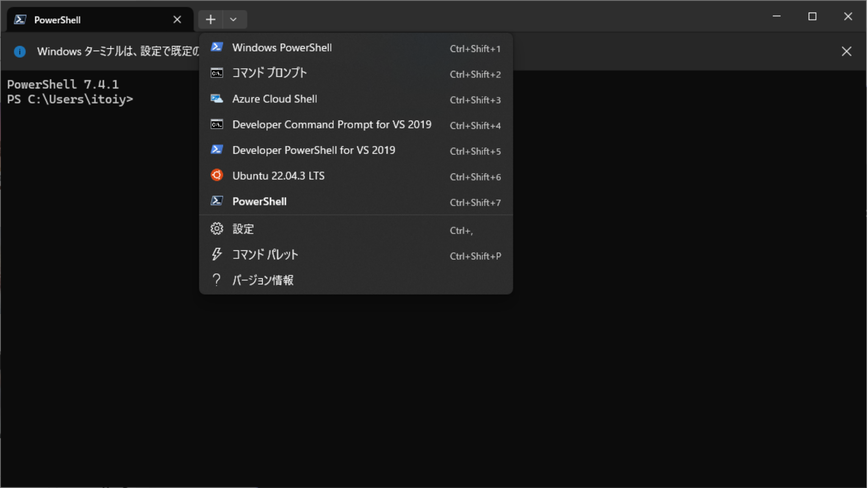Click the Azure Cloud Shell icon

pos(217,99)
